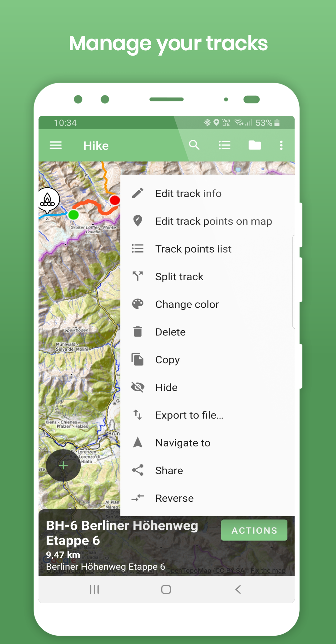
Task: Tap the search magnifier icon
Action: point(194,145)
